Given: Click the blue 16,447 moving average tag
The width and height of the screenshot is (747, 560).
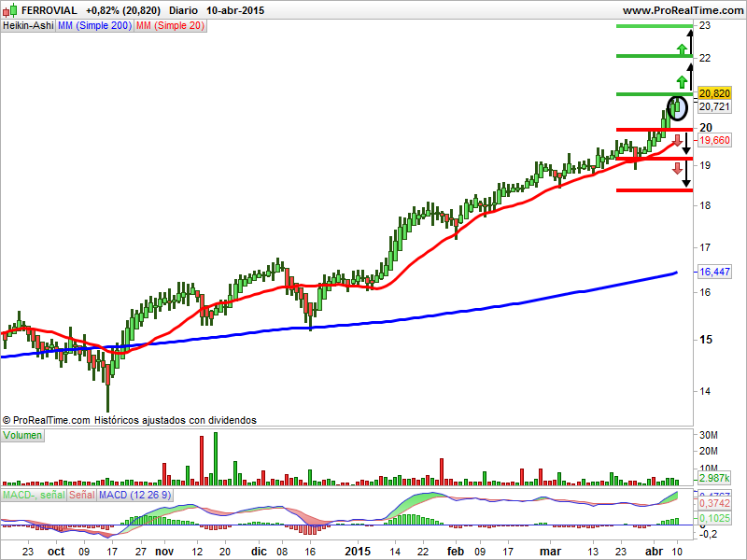Looking at the screenshot, I should coord(714,272).
